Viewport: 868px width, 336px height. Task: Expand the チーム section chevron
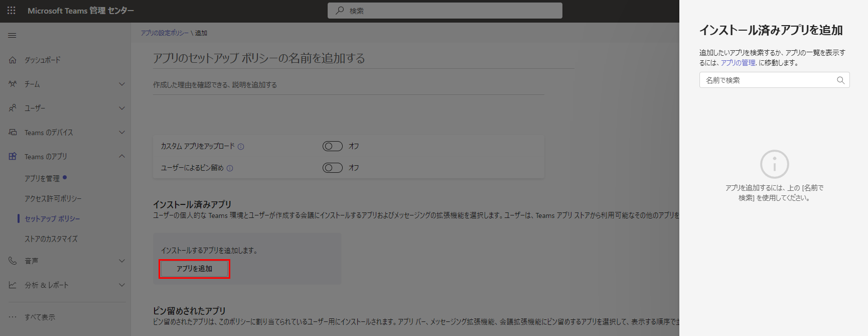coord(122,84)
